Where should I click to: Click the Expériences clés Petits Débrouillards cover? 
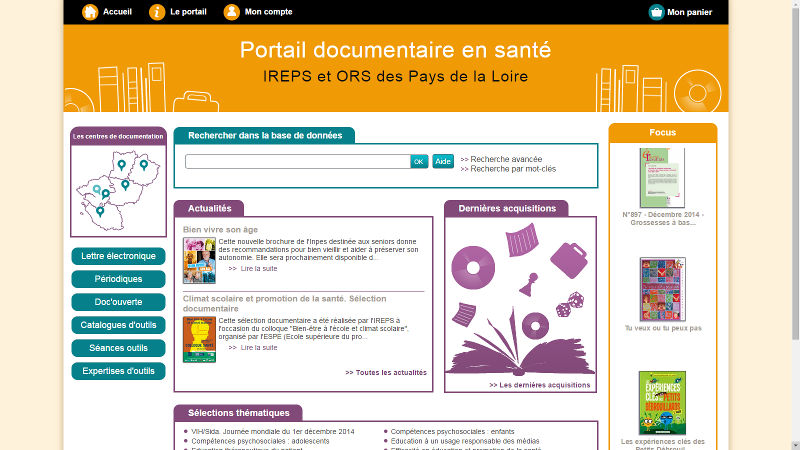click(x=662, y=403)
